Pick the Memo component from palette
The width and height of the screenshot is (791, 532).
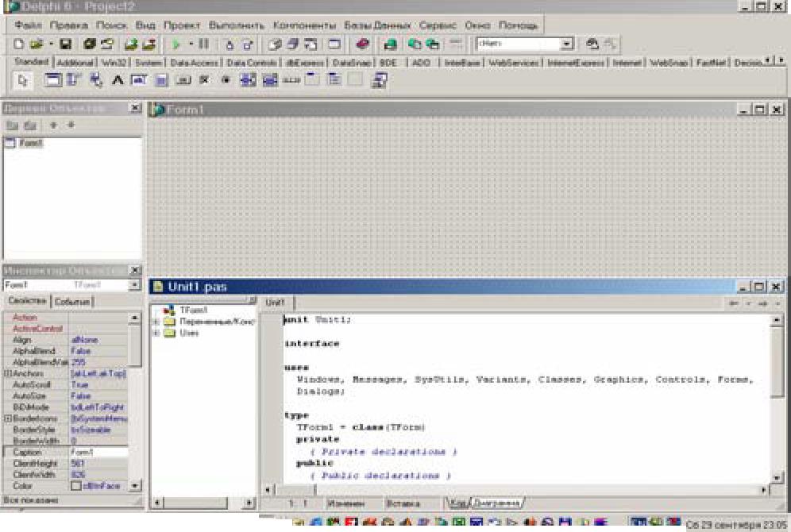click(x=161, y=80)
